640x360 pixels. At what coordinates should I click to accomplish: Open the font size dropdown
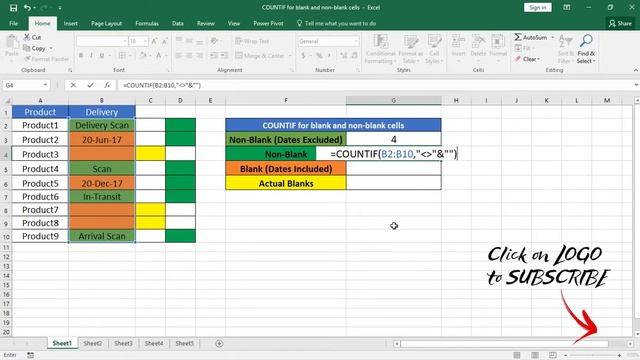(x=145, y=41)
